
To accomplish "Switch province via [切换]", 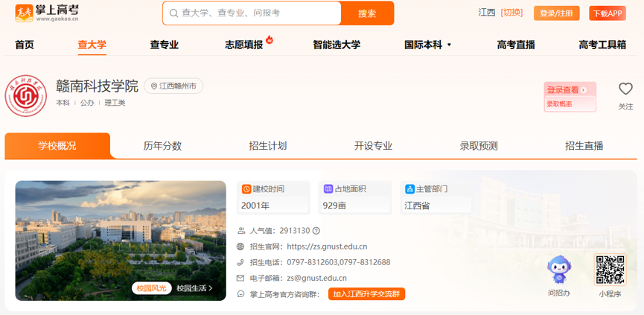I will [x=511, y=13].
